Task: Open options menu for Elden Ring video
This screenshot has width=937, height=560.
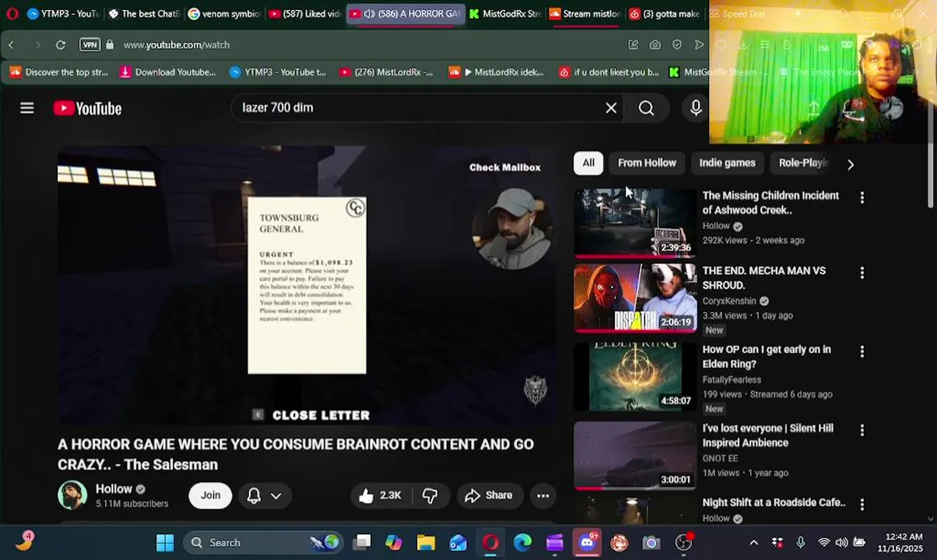Action: pyautogui.click(x=862, y=352)
